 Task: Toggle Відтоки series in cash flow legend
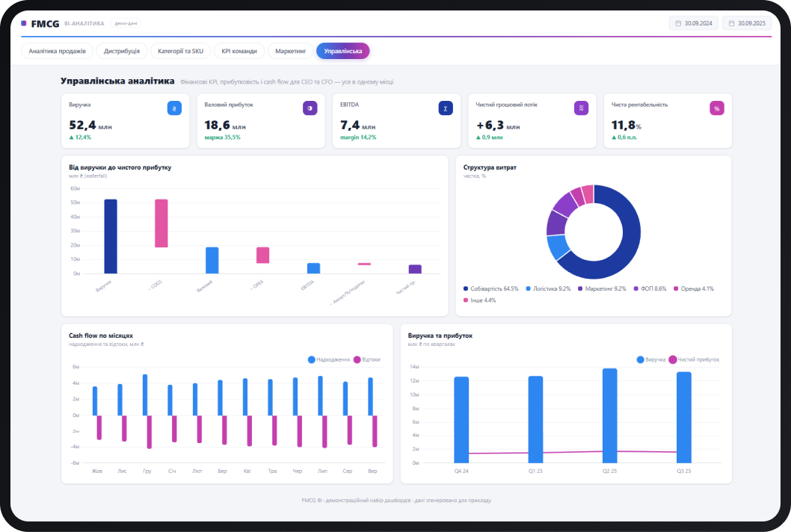click(367, 359)
